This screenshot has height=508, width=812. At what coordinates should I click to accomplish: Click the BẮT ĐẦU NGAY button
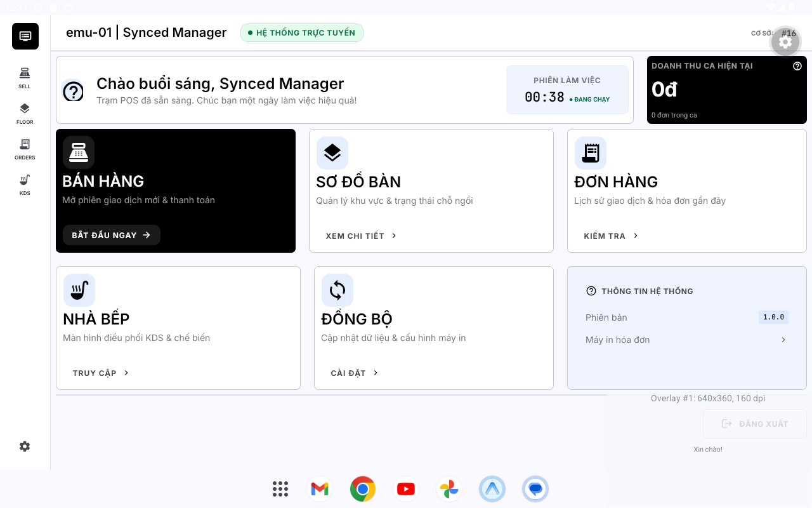click(x=112, y=235)
